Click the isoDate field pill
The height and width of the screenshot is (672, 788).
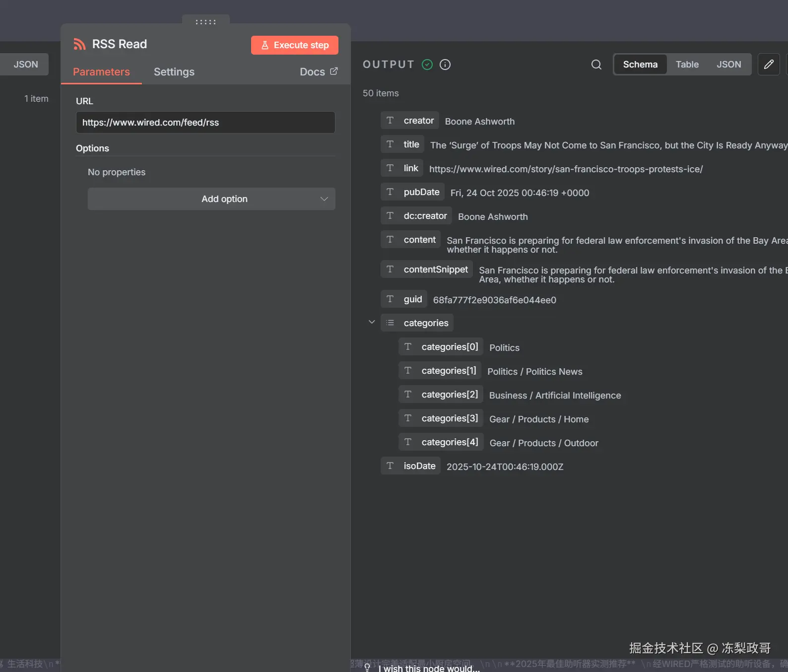[410, 466]
